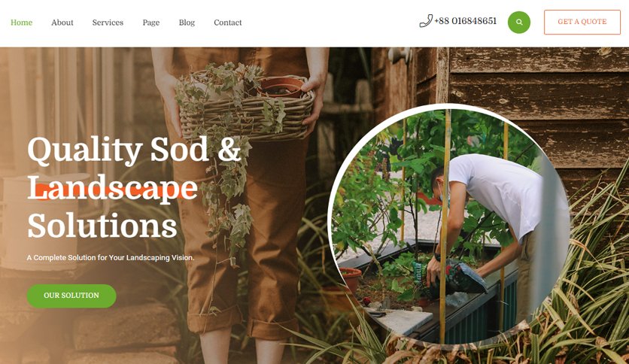
Task: Click the GET A QUOTE button
Action: tap(582, 22)
